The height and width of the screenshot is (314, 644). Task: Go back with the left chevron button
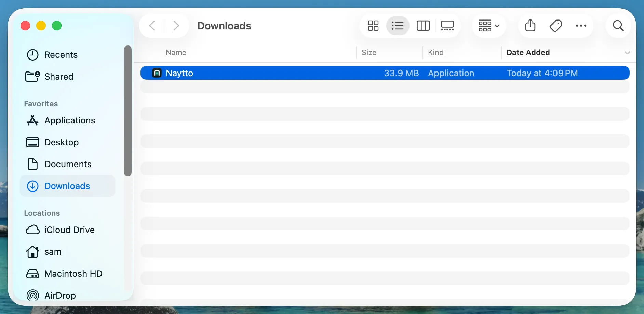point(152,26)
